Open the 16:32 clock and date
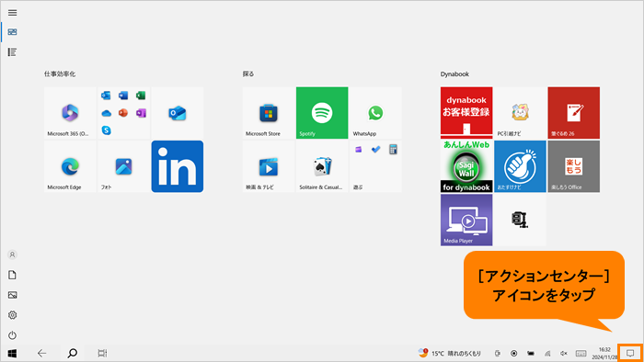Viewport: 644px width, 362px height. pyautogui.click(x=604, y=353)
